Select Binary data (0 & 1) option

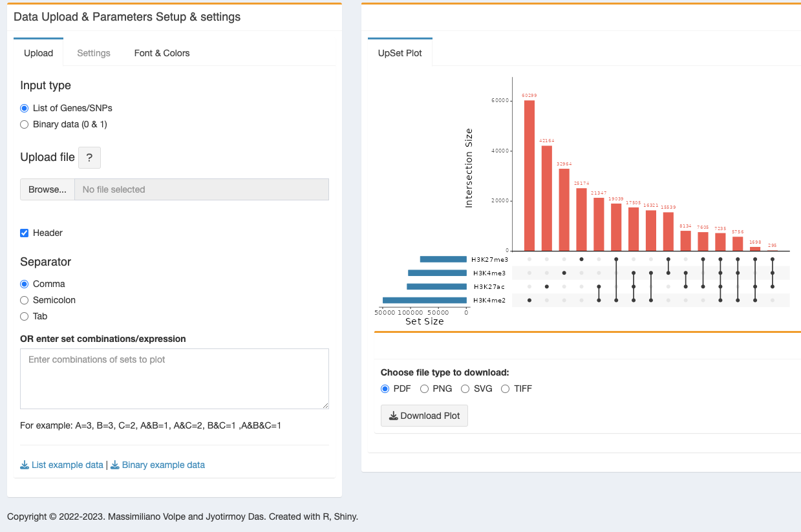tap(25, 124)
